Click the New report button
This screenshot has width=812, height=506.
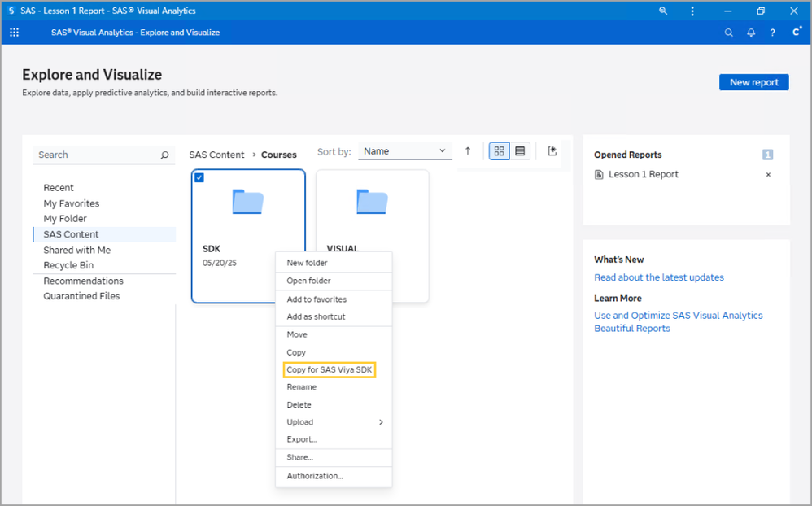point(753,82)
